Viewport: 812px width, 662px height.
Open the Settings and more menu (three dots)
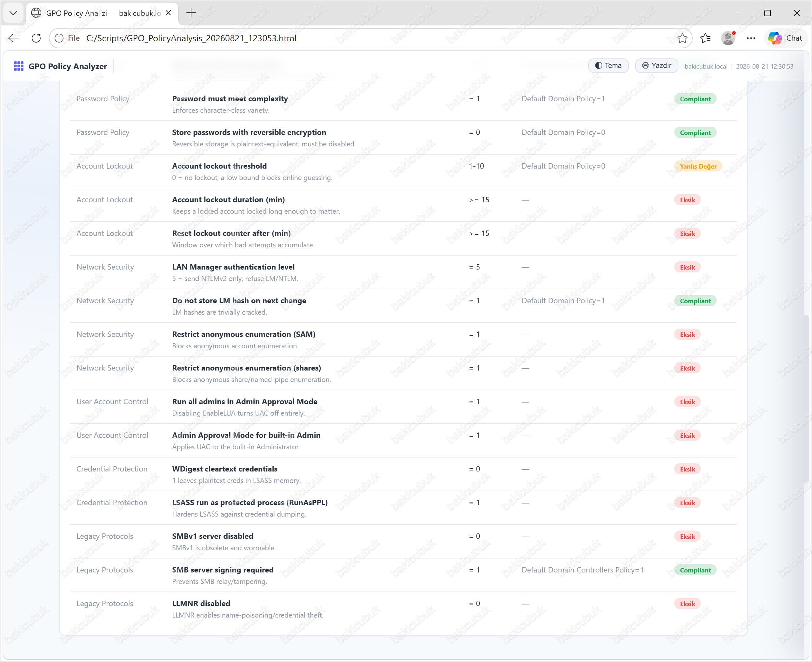coord(751,38)
